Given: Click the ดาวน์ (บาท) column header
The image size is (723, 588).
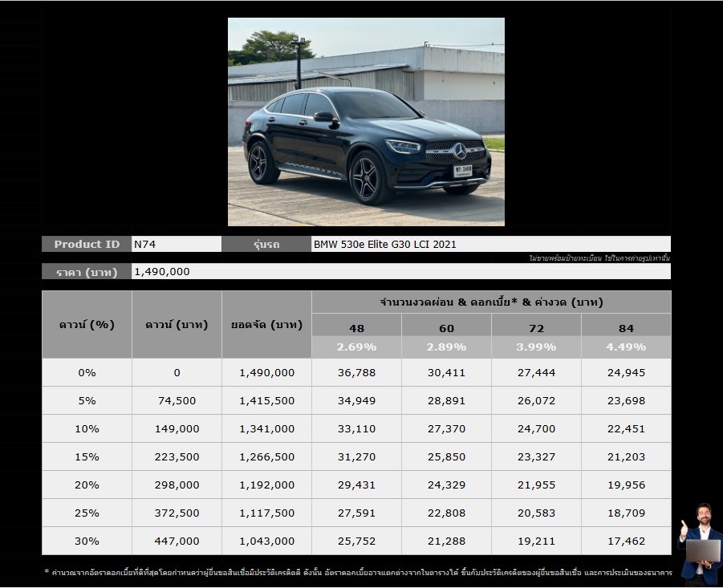Looking at the screenshot, I should point(177,324).
